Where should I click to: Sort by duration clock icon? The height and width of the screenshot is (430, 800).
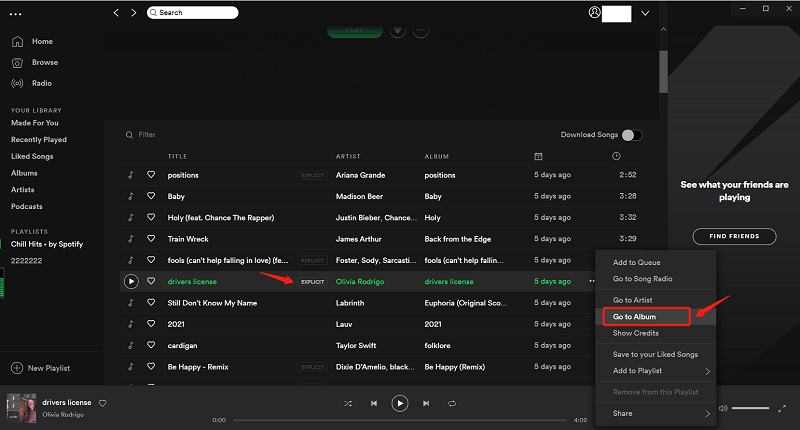pos(616,156)
